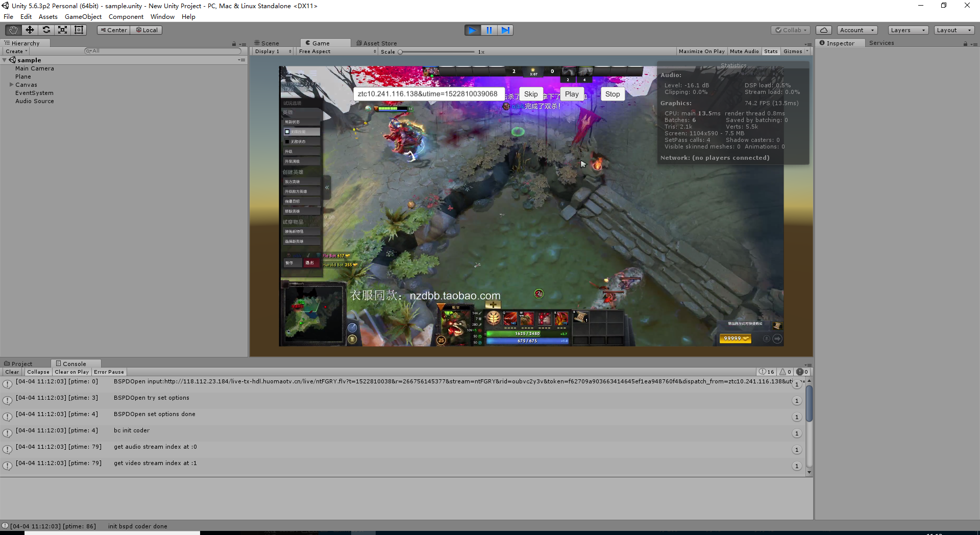
Task: Open the Help menu
Action: [x=188, y=17]
